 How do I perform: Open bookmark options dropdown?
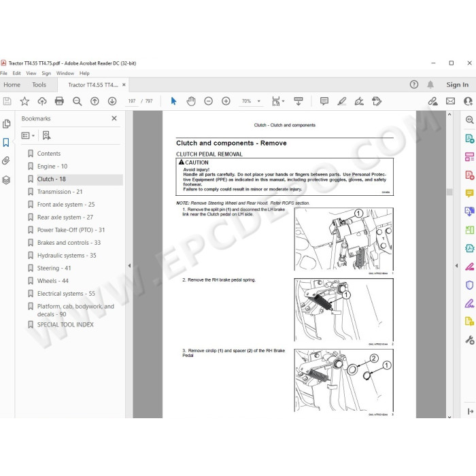28,135
